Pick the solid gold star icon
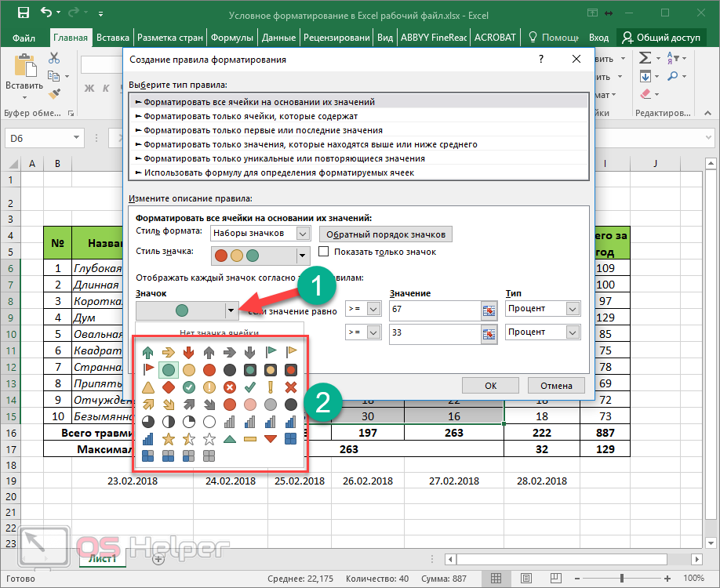720x588 pixels. (x=169, y=438)
